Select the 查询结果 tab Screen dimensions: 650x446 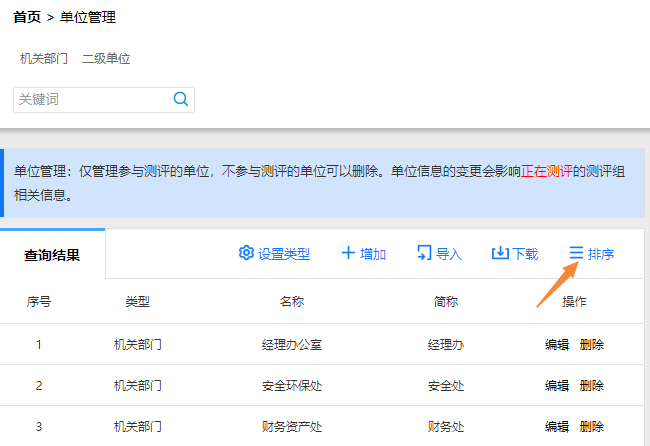[x=52, y=255]
